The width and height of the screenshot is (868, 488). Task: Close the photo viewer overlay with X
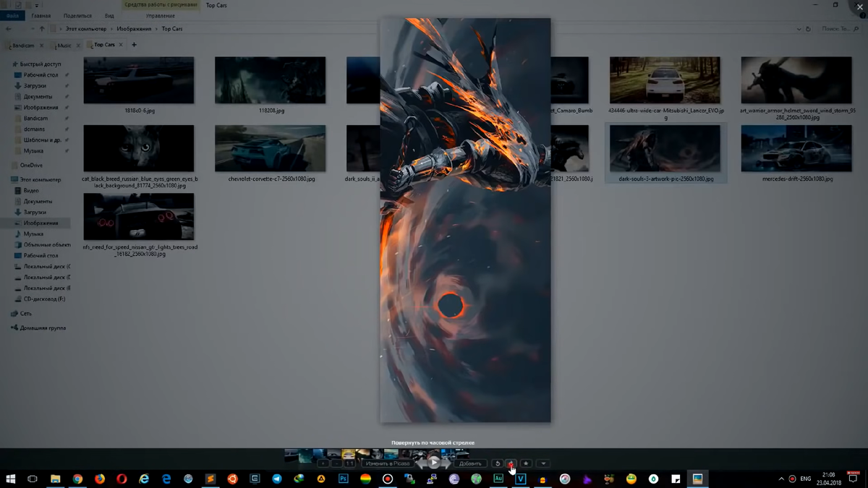coord(859,7)
